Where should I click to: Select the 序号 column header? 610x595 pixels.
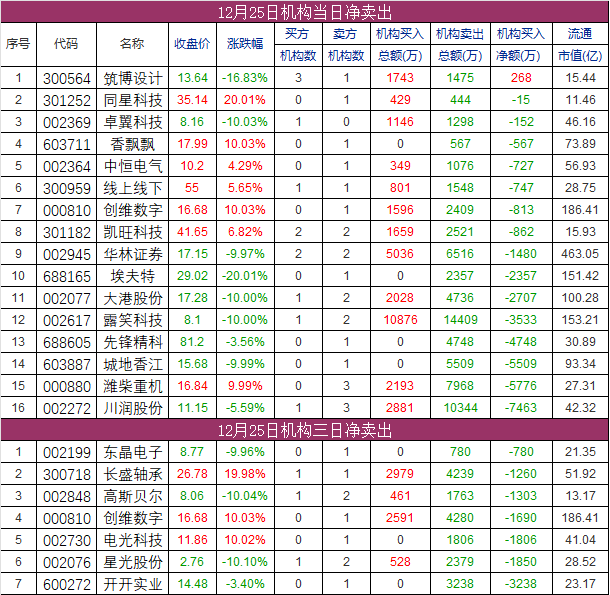18,44
